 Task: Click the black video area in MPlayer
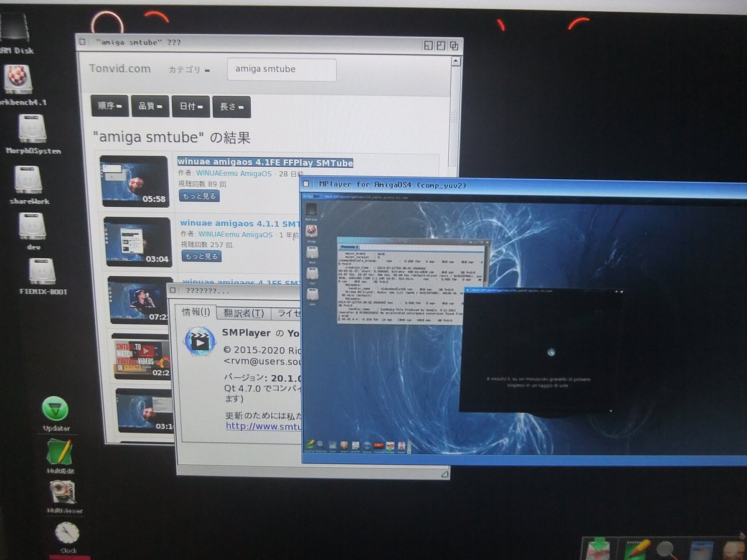pos(540,352)
